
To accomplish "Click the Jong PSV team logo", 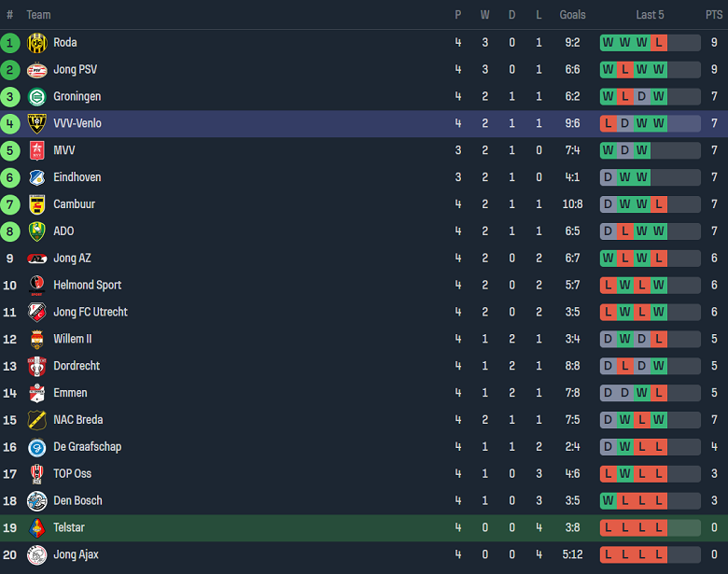I will point(36,70).
